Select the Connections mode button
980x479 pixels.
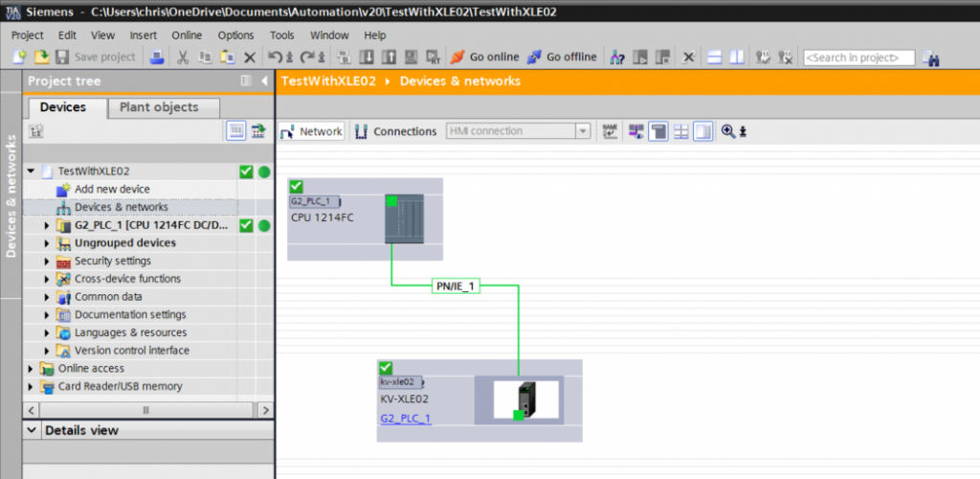395,131
